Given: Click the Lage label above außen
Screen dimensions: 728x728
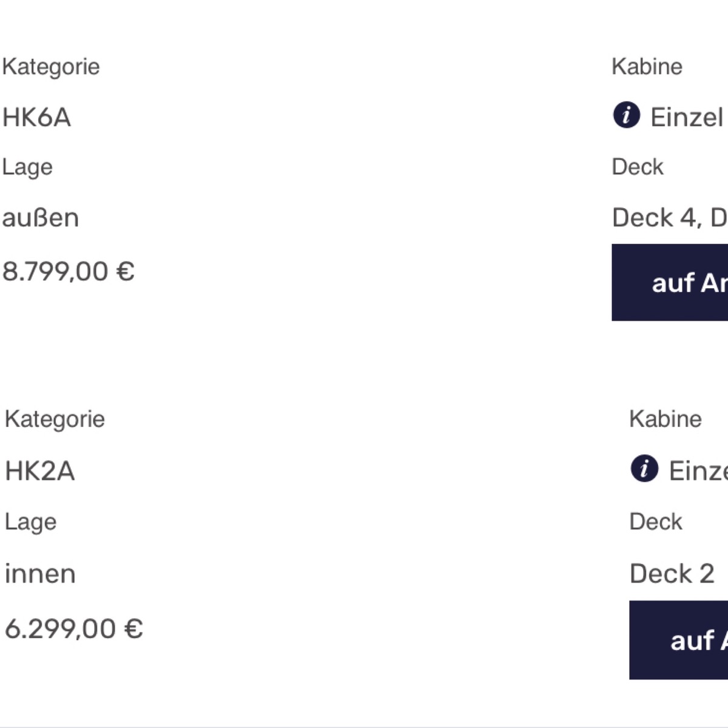Looking at the screenshot, I should [27, 167].
